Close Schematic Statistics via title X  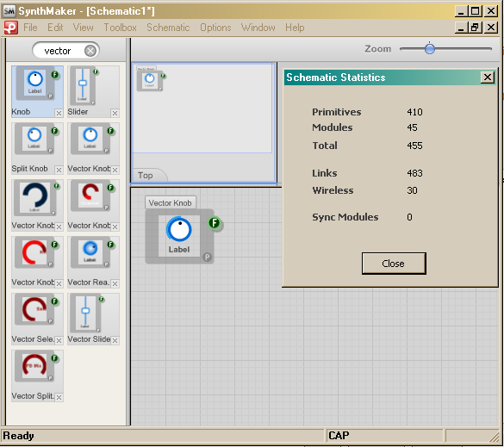coord(488,78)
